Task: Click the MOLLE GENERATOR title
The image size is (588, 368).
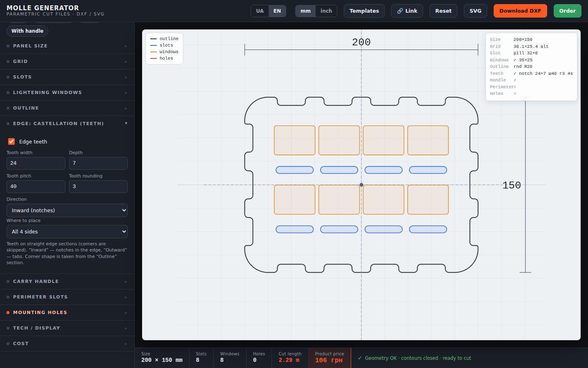Action: click(43, 8)
